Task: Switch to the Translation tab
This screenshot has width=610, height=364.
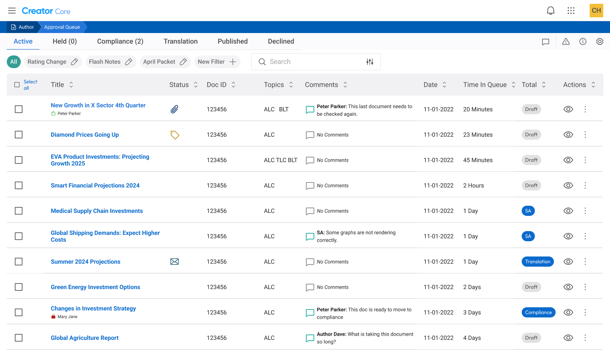Action: pos(180,41)
